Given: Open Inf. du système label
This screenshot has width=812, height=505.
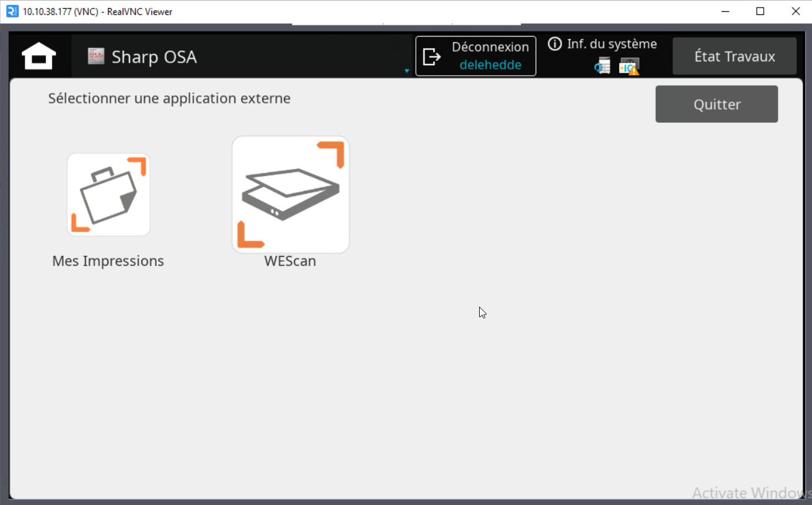Looking at the screenshot, I should 611,44.
